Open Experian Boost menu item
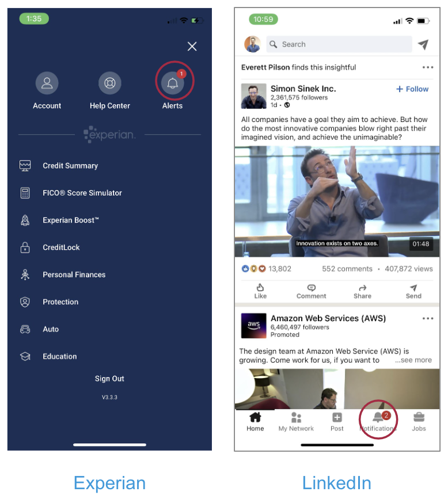 [71, 220]
